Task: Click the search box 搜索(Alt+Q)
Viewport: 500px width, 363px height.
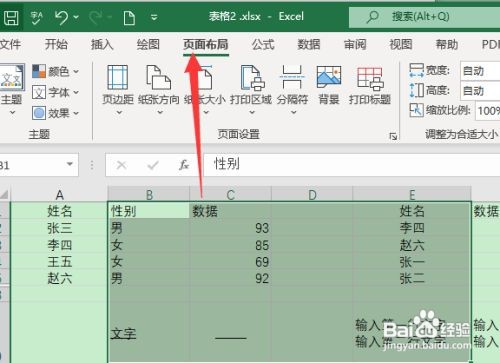Action: pos(424,17)
